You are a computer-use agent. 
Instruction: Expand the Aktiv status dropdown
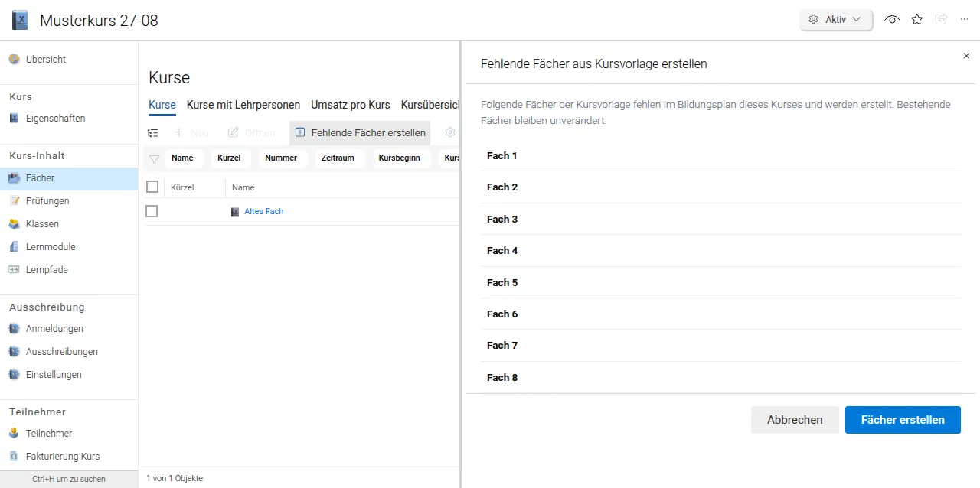(x=836, y=20)
